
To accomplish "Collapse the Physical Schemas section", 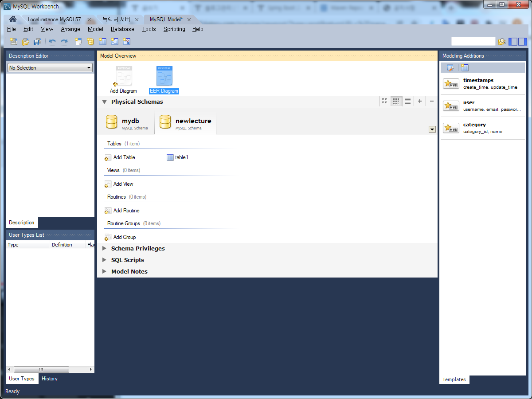I will [105, 102].
